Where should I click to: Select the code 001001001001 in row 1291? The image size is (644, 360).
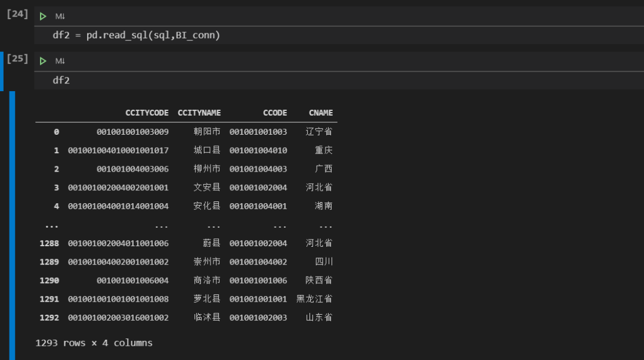point(258,299)
